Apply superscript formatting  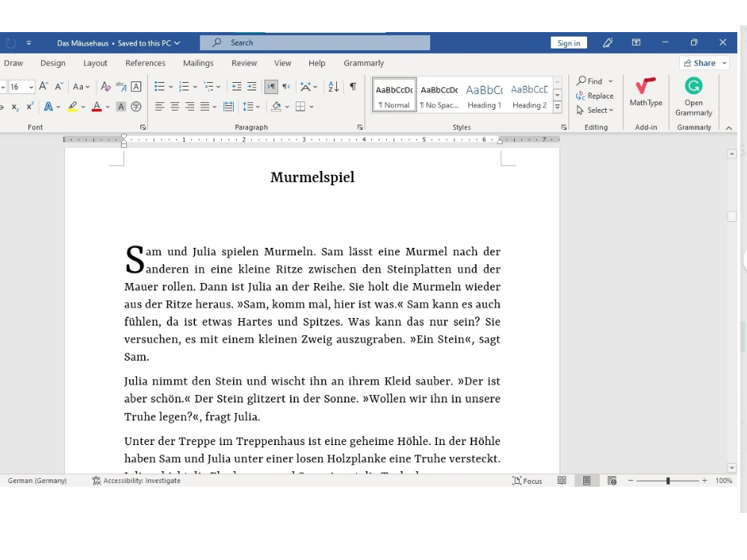[30, 107]
